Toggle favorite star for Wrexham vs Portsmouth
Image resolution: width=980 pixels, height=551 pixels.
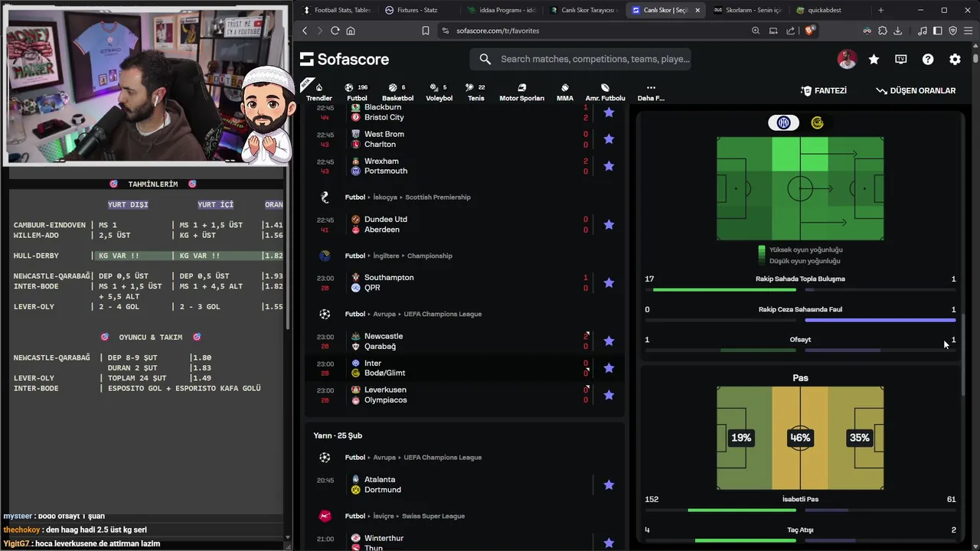click(609, 166)
